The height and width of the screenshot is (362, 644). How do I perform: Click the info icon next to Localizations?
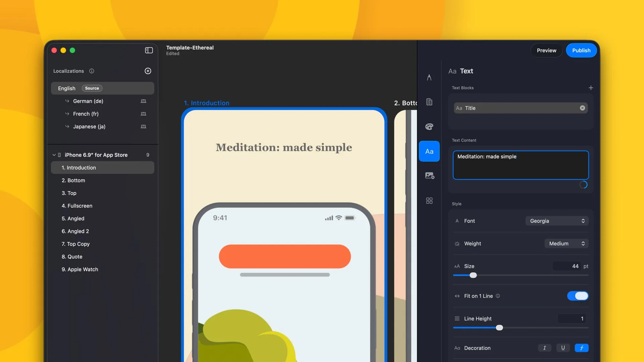[92, 71]
